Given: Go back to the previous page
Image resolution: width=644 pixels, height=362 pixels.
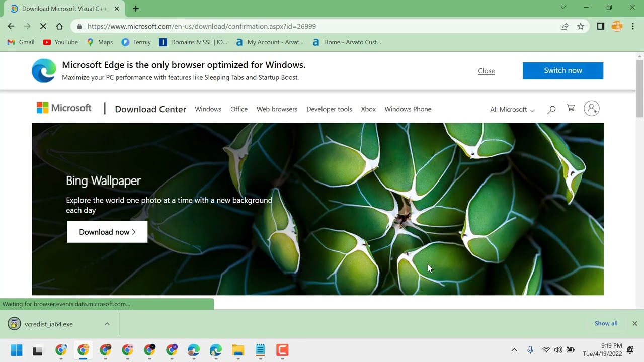Looking at the screenshot, I should (11, 26).
